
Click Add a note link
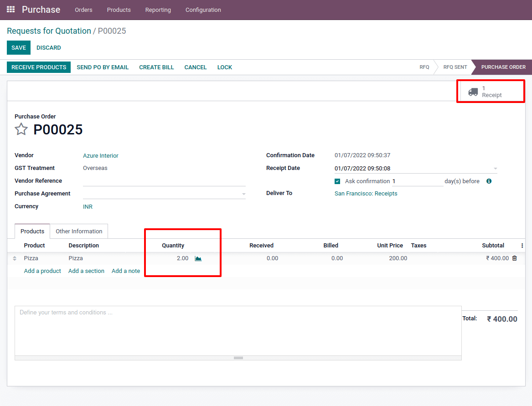tap(126, 271)
